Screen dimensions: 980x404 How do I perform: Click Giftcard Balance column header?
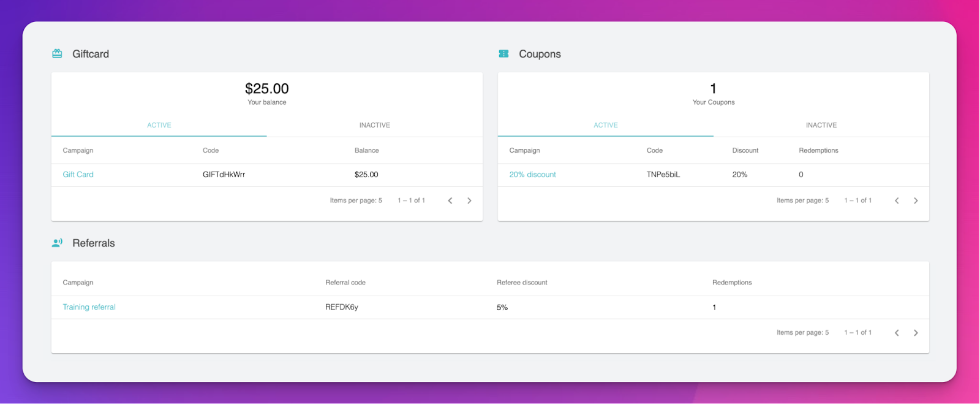coord(366,150)
